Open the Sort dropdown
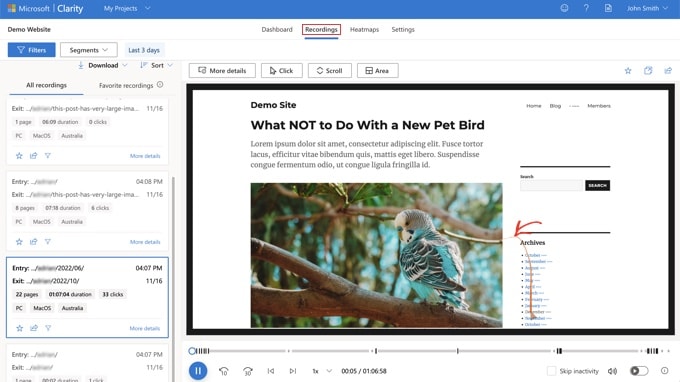 (157, 65)
